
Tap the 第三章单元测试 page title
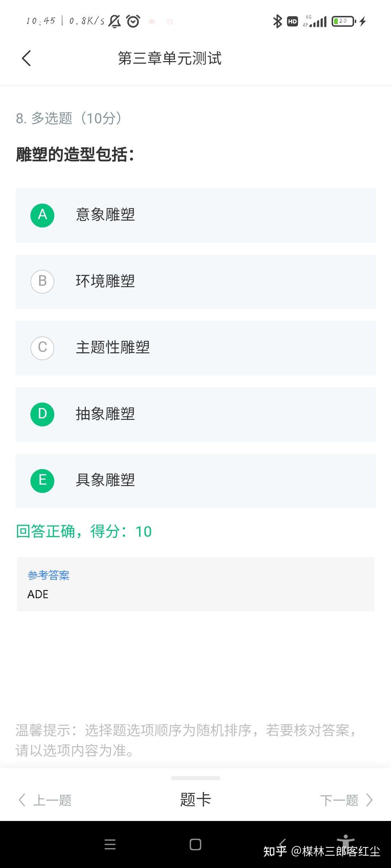[169, 58]
